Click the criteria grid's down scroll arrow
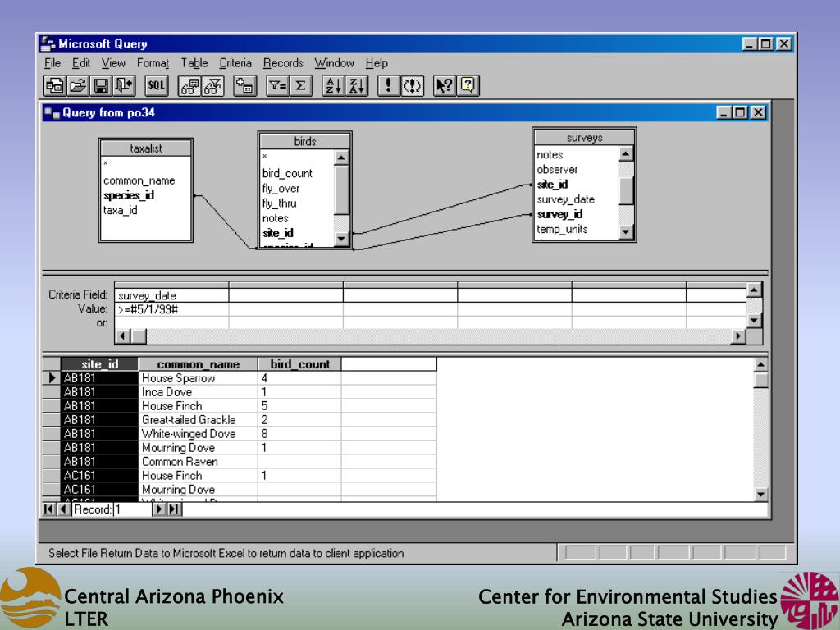This screenshot has height=630, width=840. pyautogui.click(x=755, y=321)
